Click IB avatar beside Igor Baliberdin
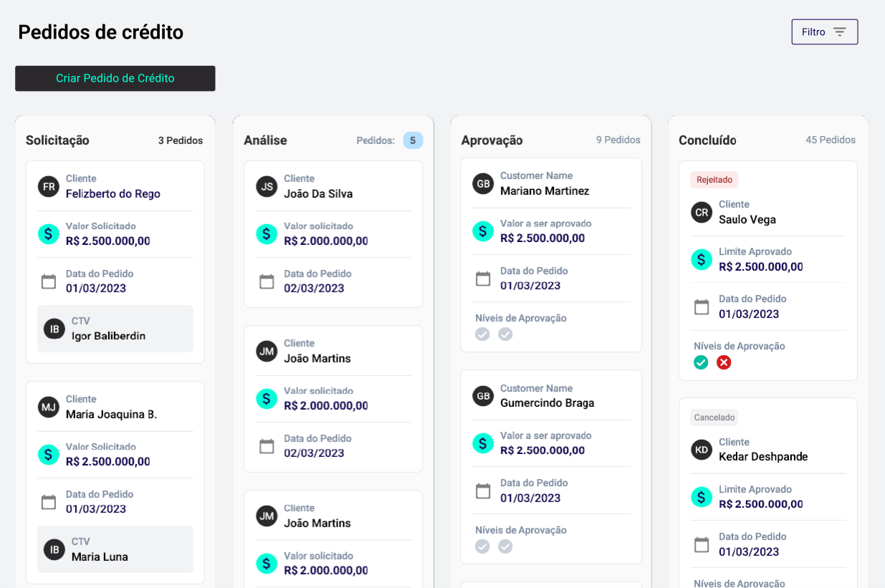The height and width of the screenshot is (588, 885). [x=54, y=329]
